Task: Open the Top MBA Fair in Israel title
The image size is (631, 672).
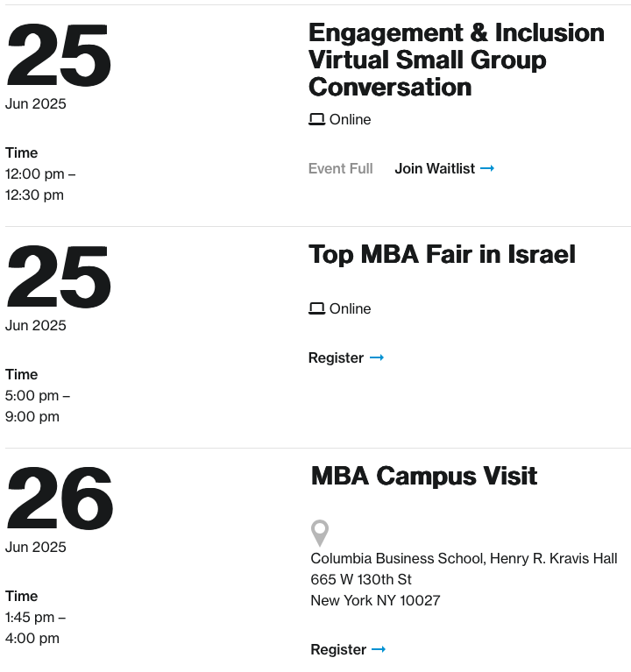Action: [442, 254]
